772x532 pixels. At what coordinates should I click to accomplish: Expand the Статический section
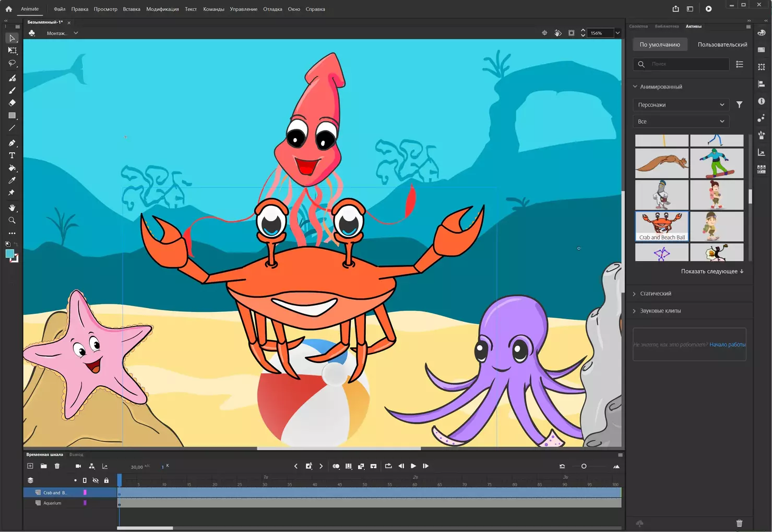coord(656,294)
